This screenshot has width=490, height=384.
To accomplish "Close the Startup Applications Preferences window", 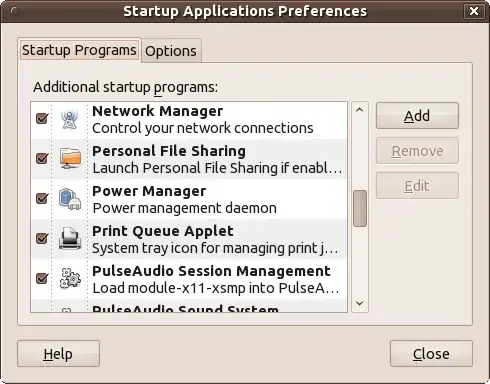I will (x=474, y=11).
